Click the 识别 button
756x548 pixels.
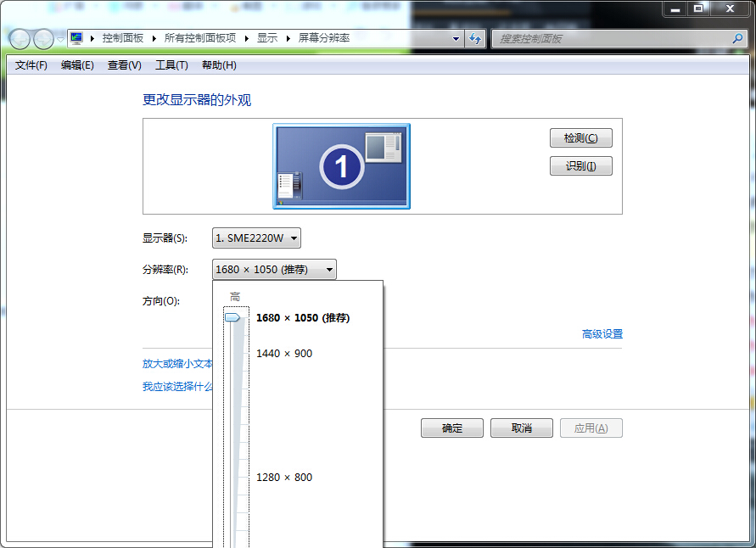tap(580, 165)
